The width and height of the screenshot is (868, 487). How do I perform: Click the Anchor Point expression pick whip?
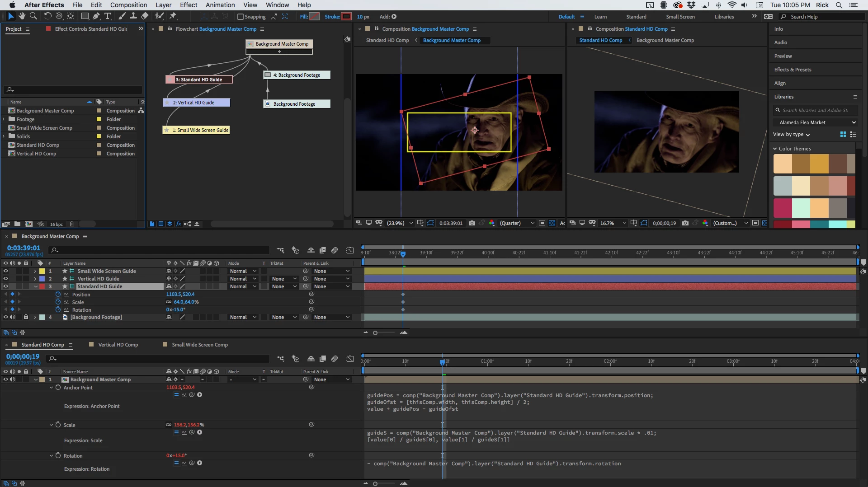tap(192, 395)
